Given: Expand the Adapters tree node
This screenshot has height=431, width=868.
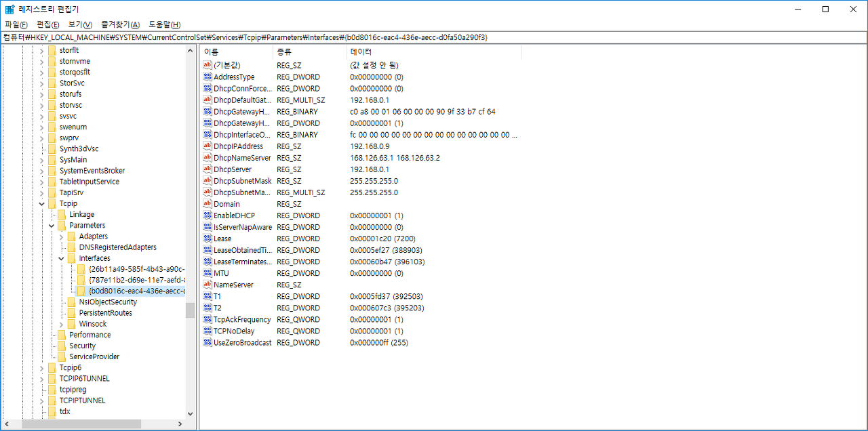Looking at the screenshot, I should pos(61,237).
